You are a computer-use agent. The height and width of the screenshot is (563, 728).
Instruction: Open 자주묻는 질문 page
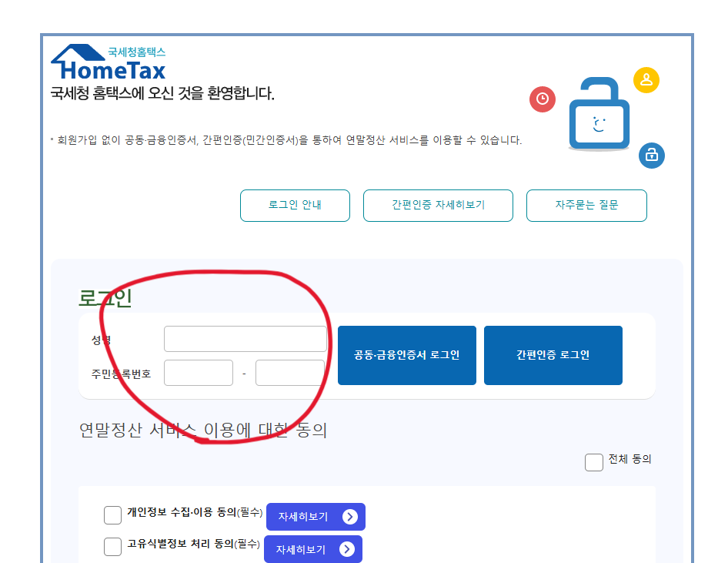click(586, 205)
